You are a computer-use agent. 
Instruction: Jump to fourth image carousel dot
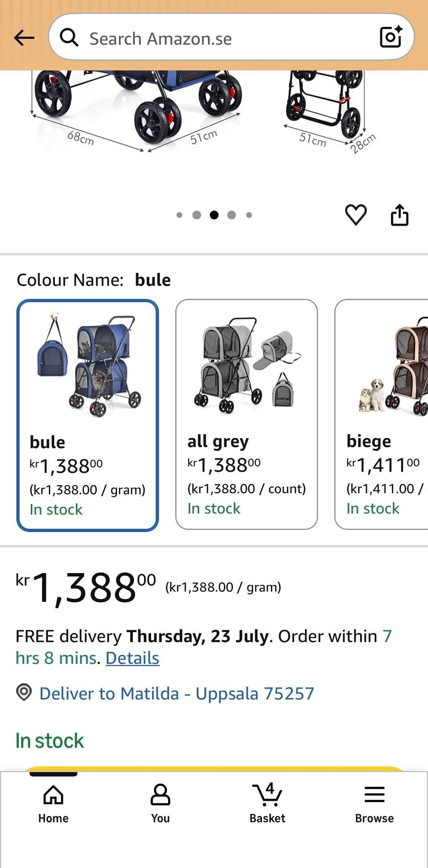click(231, 215)
